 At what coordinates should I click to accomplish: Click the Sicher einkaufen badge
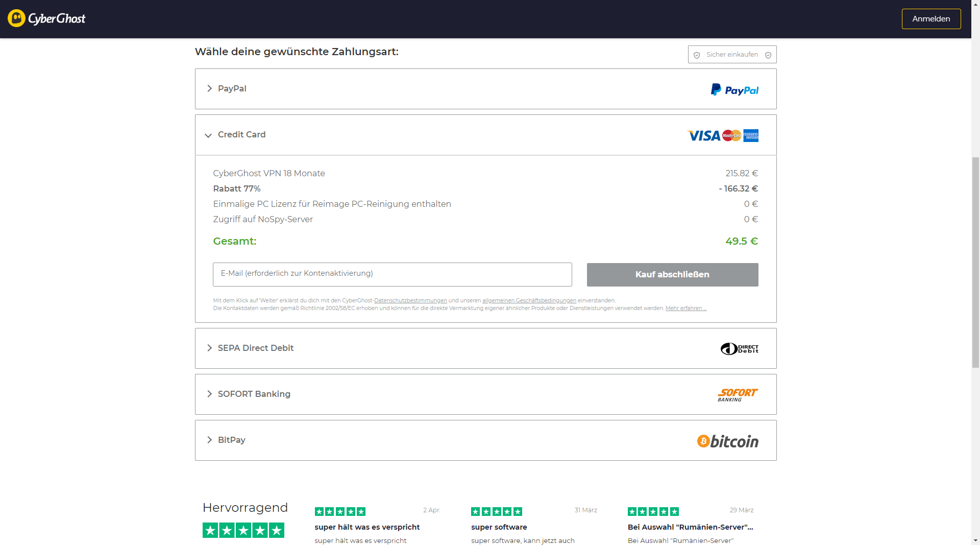[732, 55]
